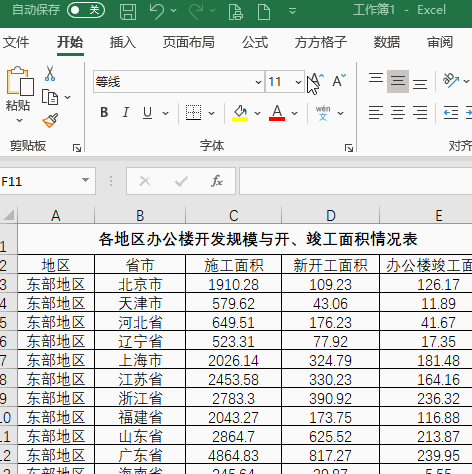Expand the 粘贴 options arrow
This screenshot has width=472, height=474.
(19, 120)
